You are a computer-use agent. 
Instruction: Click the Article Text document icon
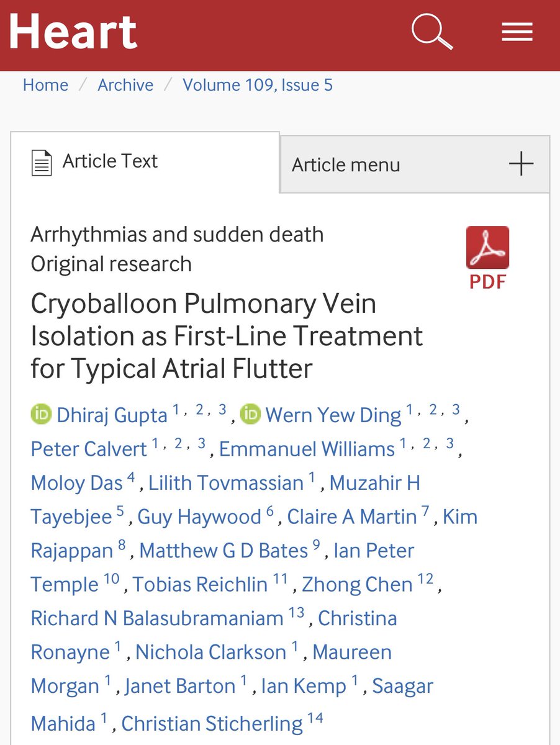tap(42, 163)
